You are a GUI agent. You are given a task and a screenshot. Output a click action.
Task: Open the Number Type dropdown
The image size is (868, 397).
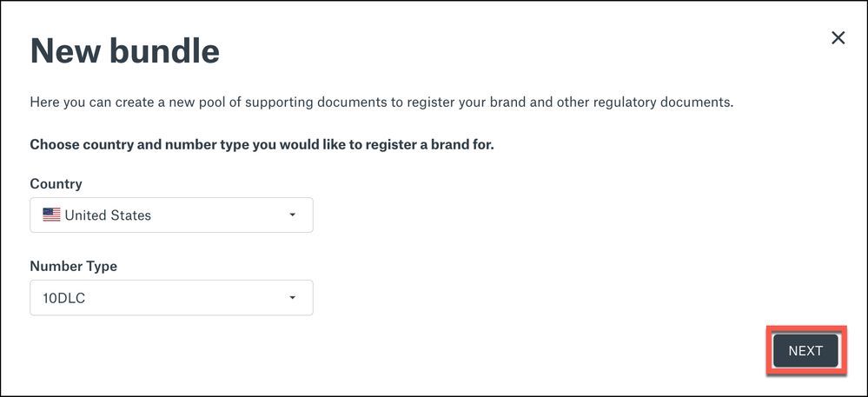[x=171, y=298]
